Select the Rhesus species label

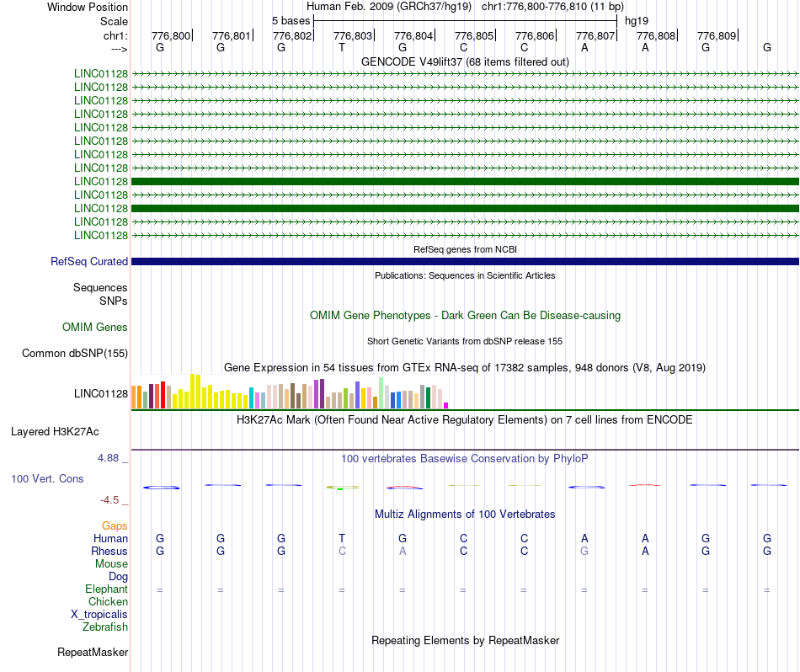tap(109, 552)
